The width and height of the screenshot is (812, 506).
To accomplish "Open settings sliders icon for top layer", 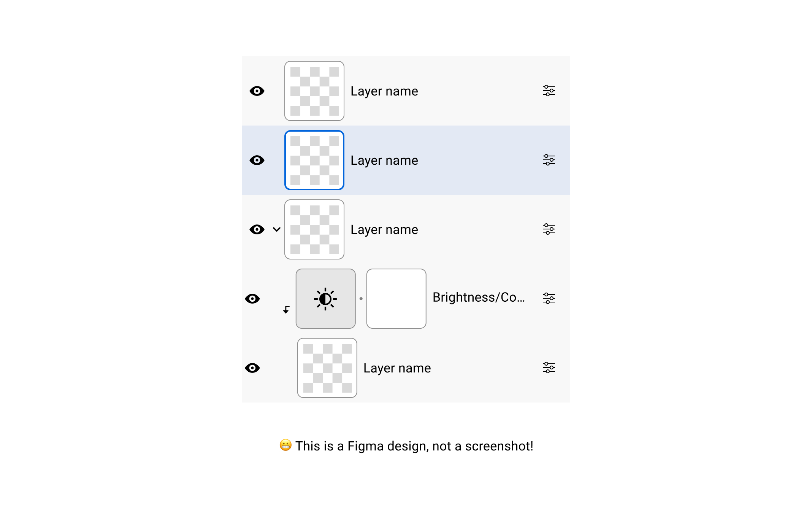I will (x=549, y=91).
